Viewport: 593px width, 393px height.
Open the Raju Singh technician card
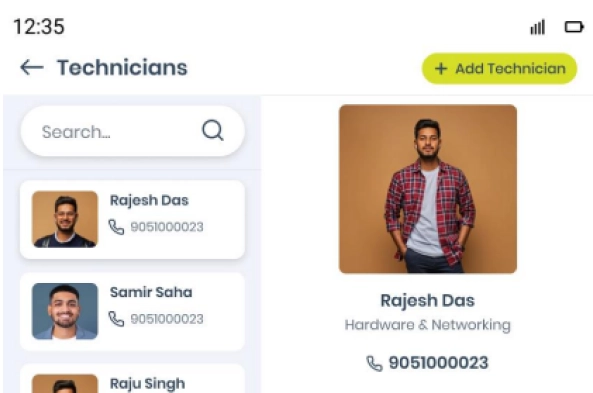[x=132, y=379]
